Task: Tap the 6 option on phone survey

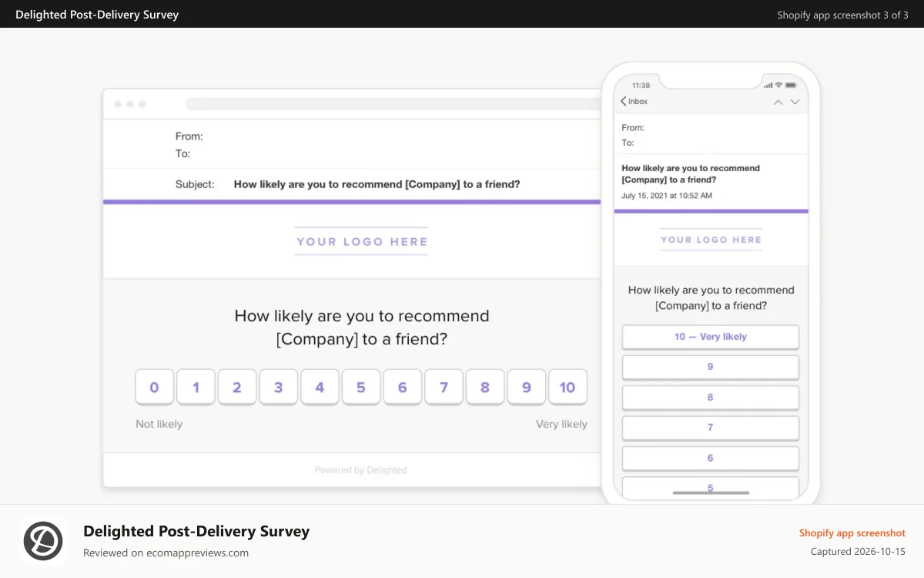Action: click(x=710, y=459)
